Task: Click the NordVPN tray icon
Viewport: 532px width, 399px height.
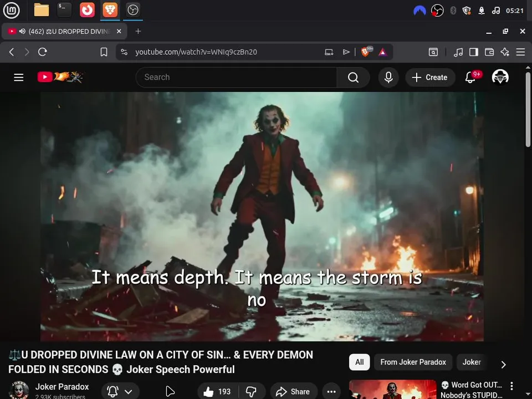Action: pyautogui.click(x=420, y=11)
